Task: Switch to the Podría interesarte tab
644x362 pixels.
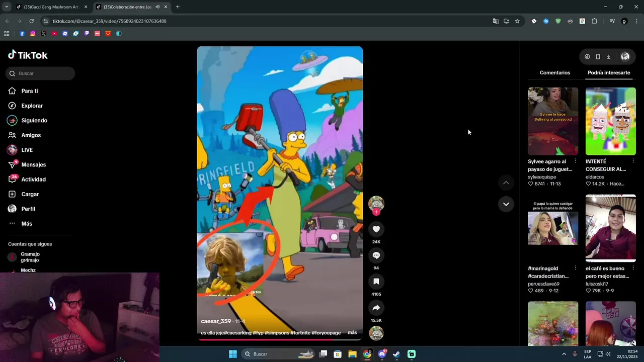Action: [609, 73]
